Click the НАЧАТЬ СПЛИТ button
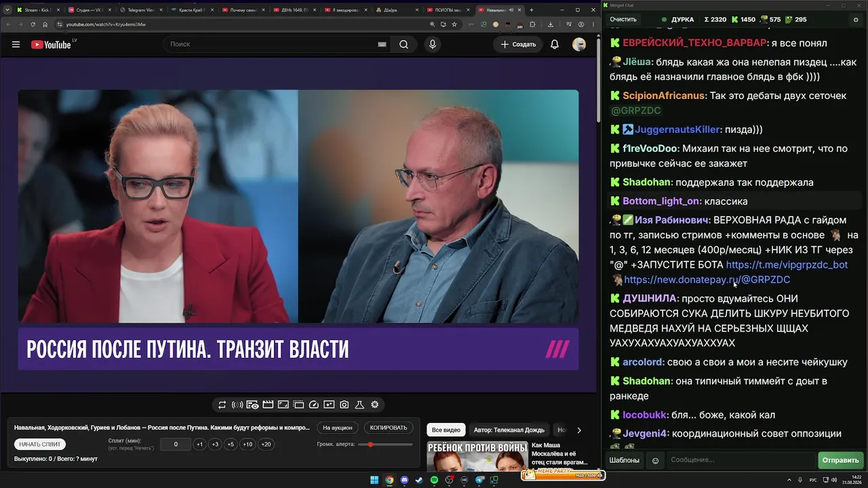868x488 pixels. (40, 444)
